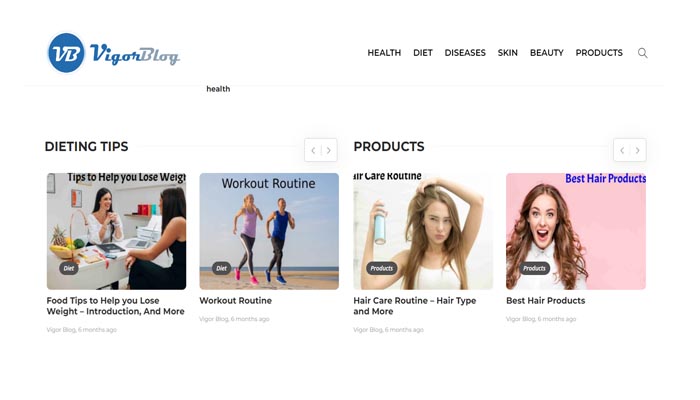Open the HEALTH menu item
The width and height of the screenshot is (700, 400).
(384, 53)
